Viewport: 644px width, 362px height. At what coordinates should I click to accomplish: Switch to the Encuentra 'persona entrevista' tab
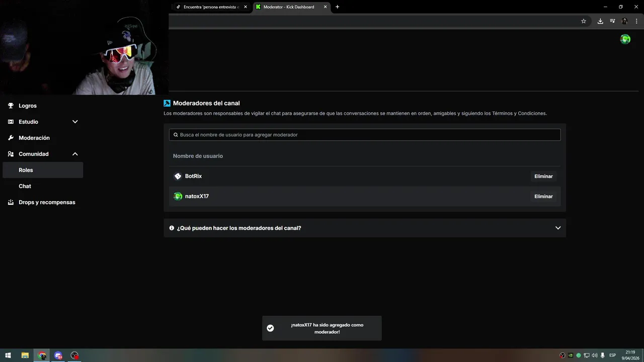[x=211, y=7]
